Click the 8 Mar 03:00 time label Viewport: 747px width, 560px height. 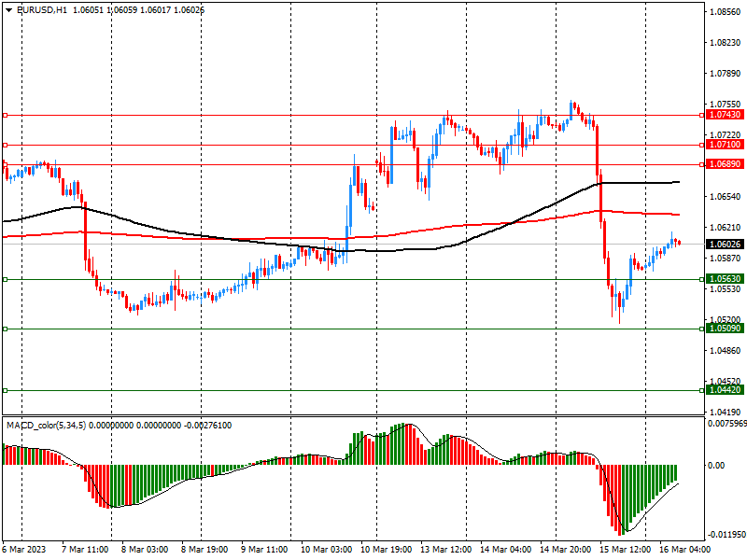coord(145,550)
